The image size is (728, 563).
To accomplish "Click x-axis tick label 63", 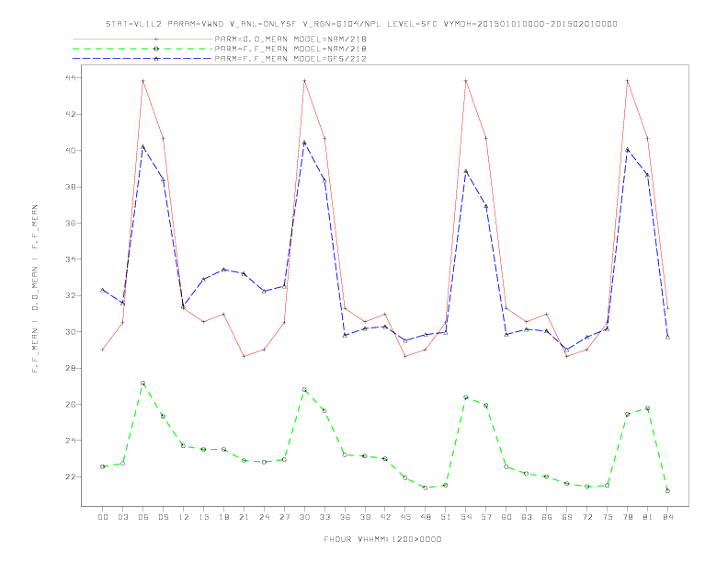I will coord(527,517).
